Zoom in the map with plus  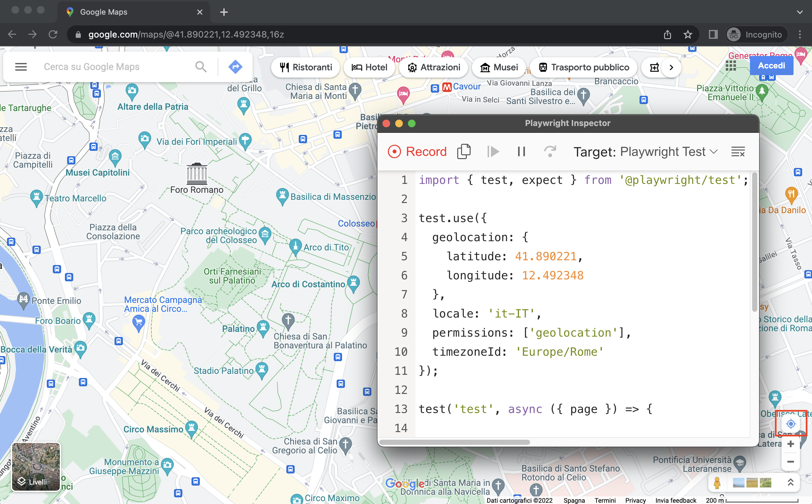pos(790,444)
